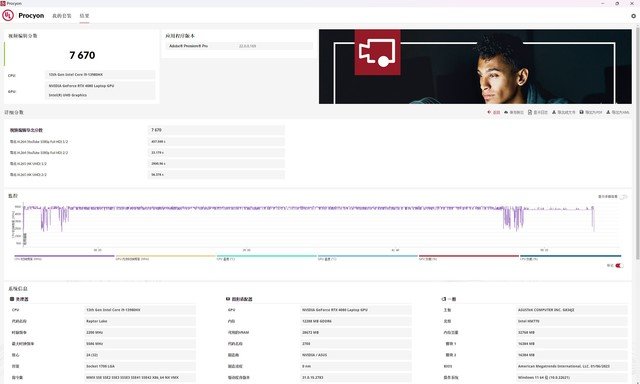The width and height of the screenshot is (640, 384).
Task: Click the Adobe Premiere Pro version row
Action: coord(239,46)
